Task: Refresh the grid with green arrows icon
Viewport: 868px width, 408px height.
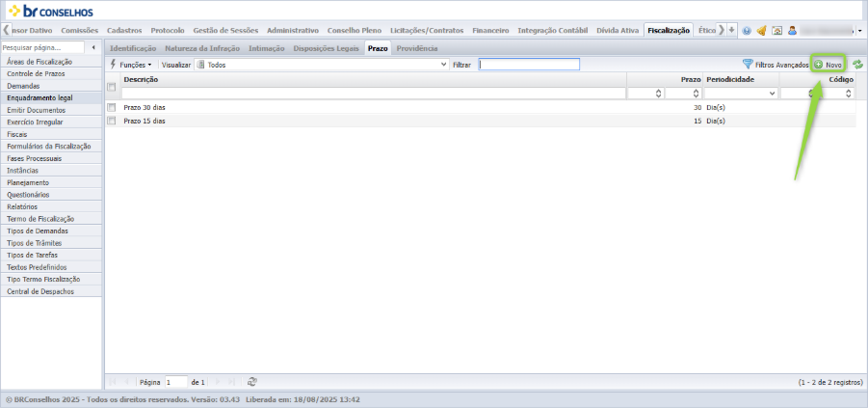Action: 857,65
